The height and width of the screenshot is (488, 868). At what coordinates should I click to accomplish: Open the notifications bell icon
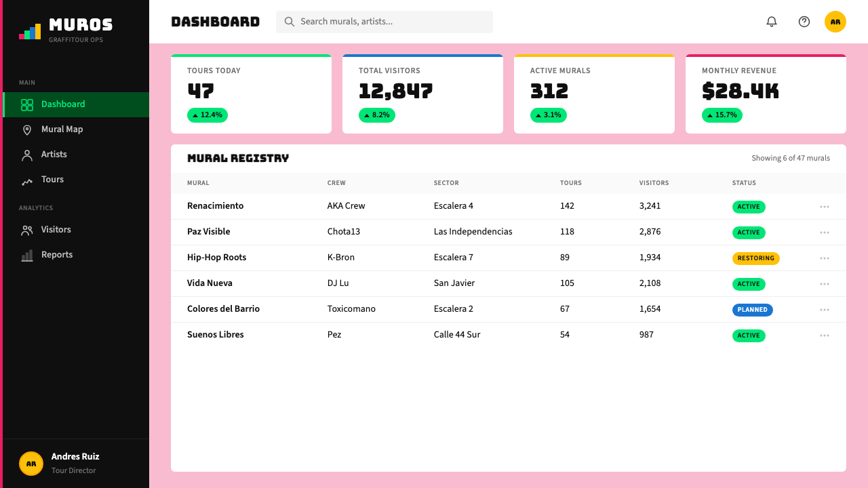tap(772, 22)
